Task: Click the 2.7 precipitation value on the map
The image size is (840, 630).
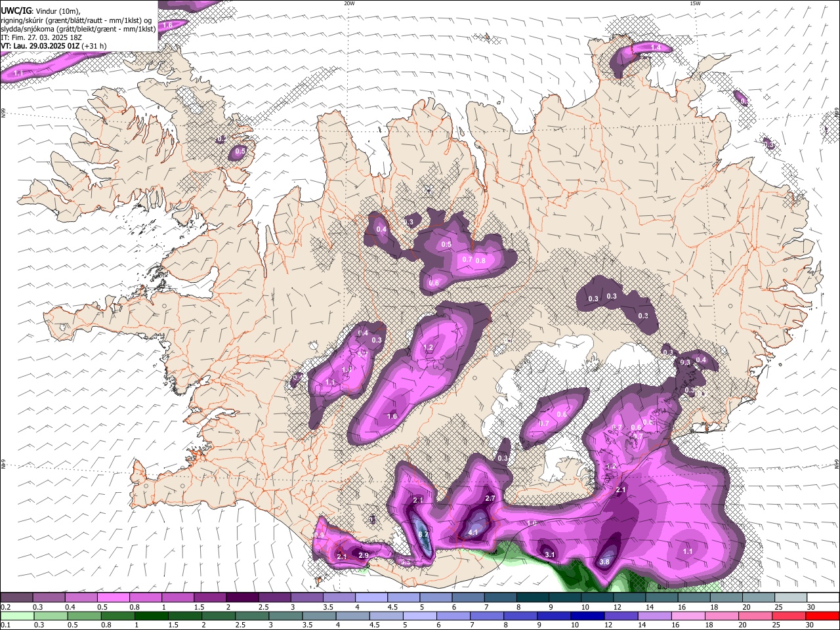Action: click(x=490, y=498)
